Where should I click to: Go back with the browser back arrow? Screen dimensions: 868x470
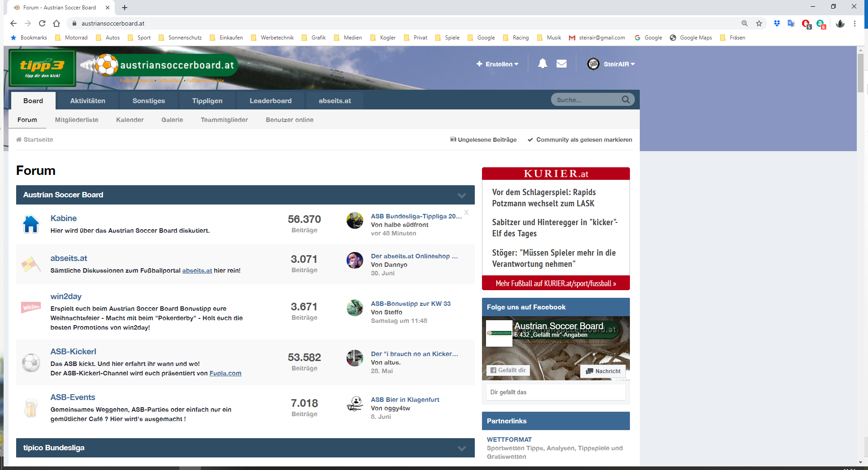pos(13,23)
